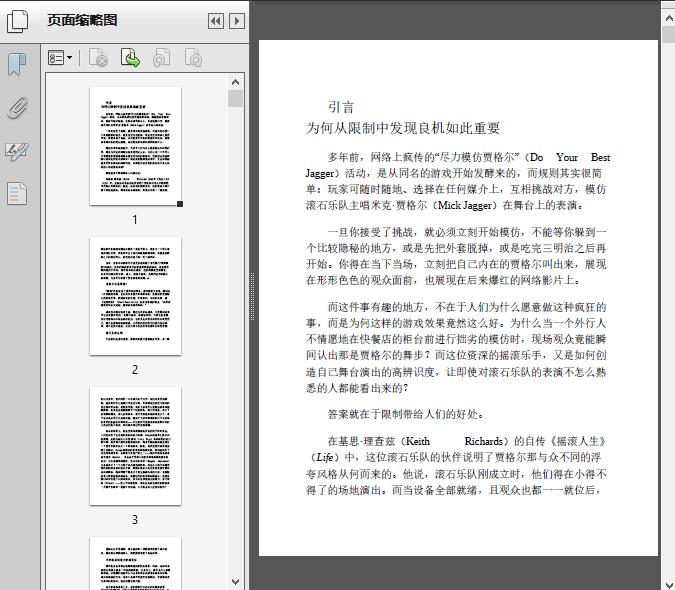
Task: Open the Attachments paperclip panel
Action: point(17,108)
